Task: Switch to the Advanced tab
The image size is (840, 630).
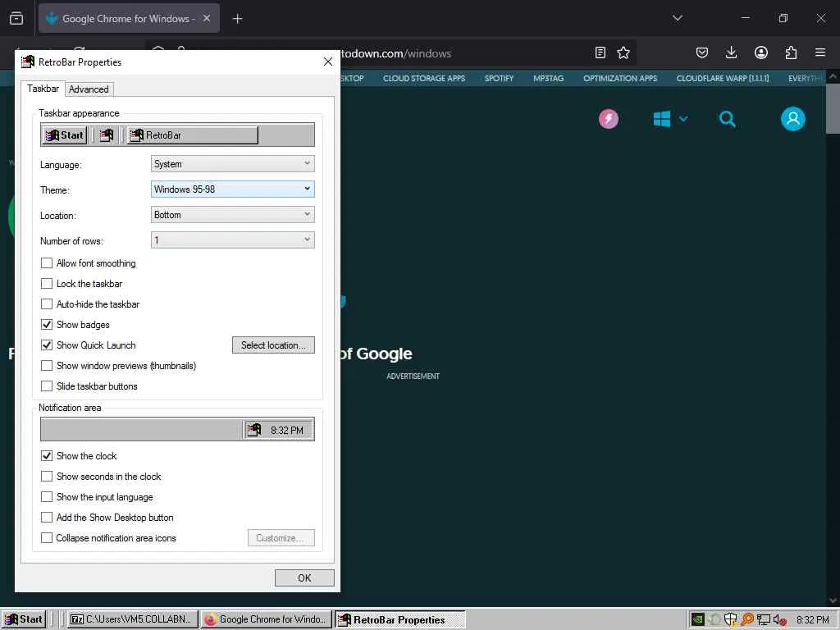Action: click(89, 89)
